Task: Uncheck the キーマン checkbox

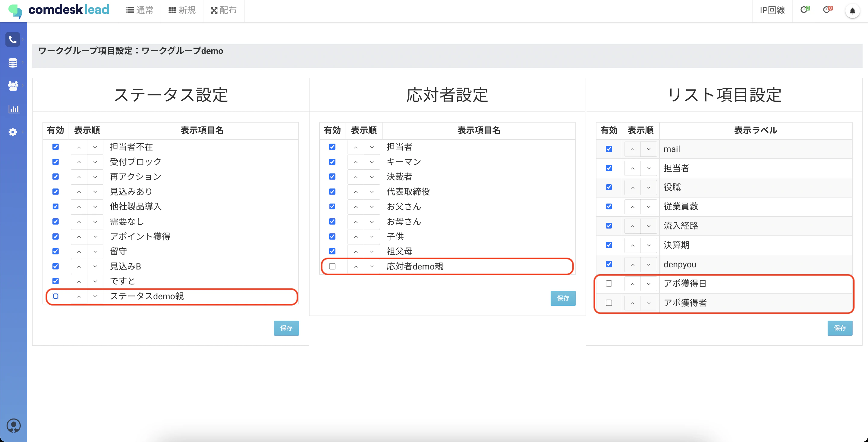Action: [332, 162]
